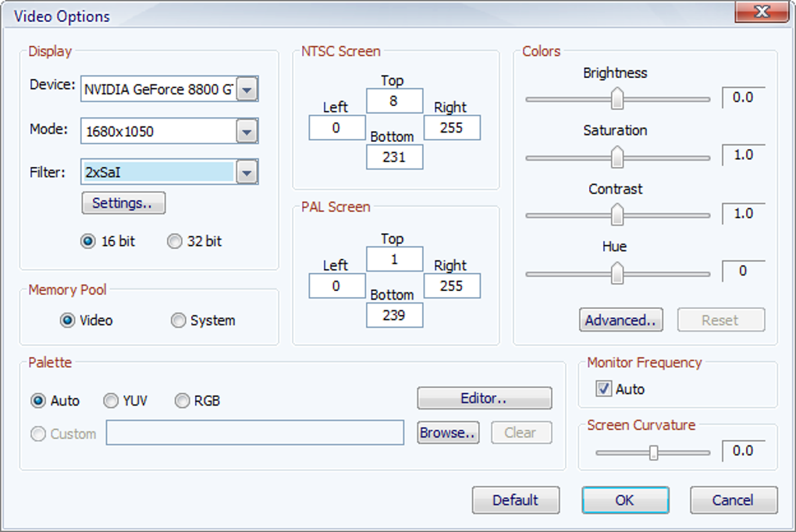Click the Brightness slider handle

617,98
